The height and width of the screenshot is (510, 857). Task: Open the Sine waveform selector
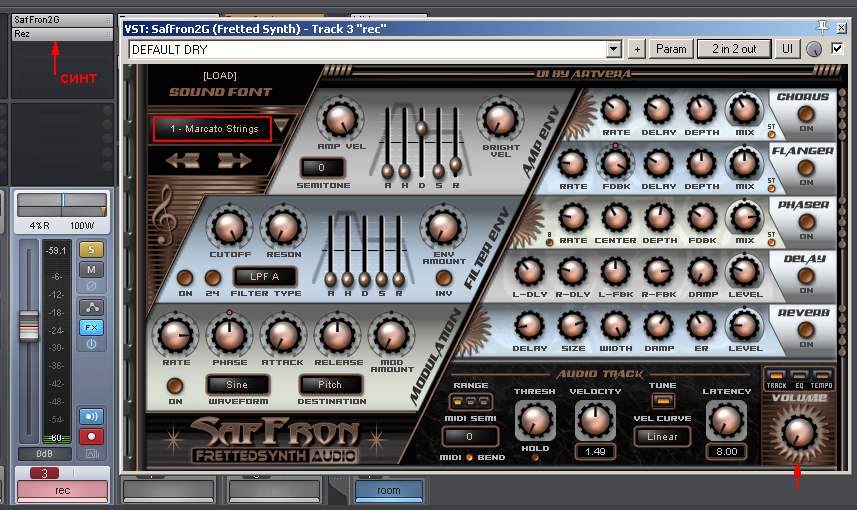pos(237,385)
